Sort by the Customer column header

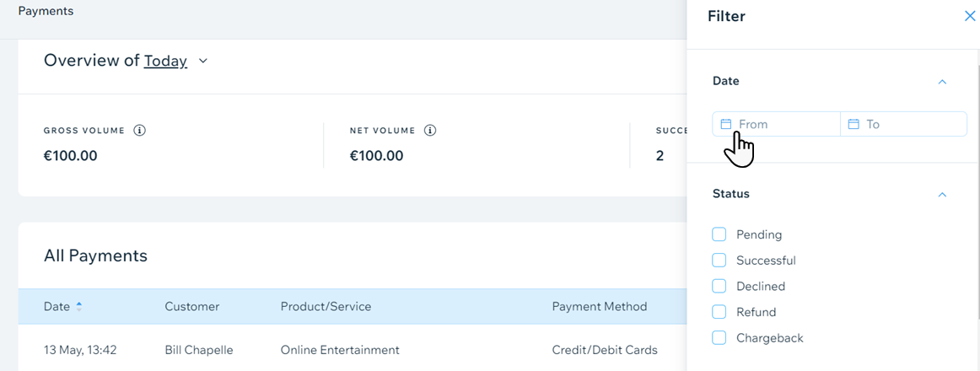(x=192, y=307)
